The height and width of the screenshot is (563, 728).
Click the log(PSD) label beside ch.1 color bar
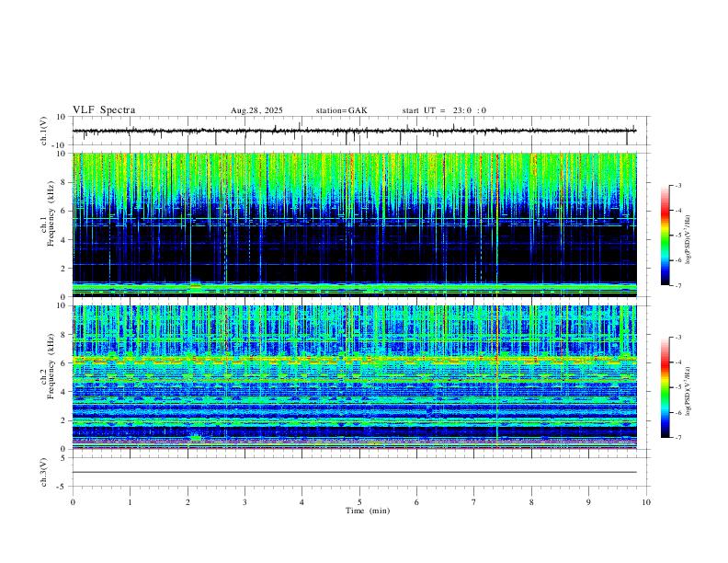[x=688, y=240]
